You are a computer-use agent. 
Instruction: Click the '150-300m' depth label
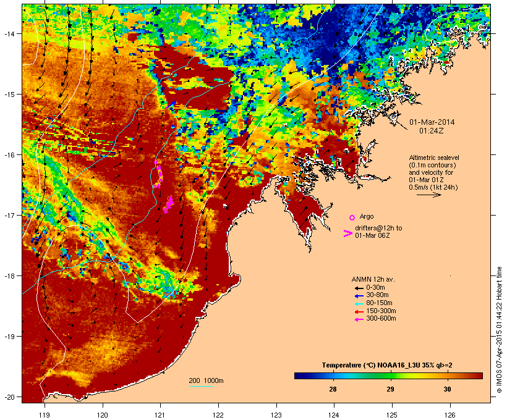pyautogui.click(x=381, y=311)
